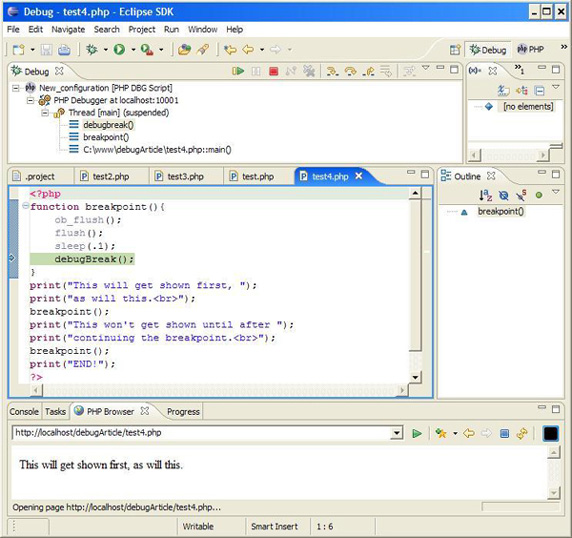572x538 pixels.
Task: Click the Resume icon in Debug view
Action: [x=238, y=71]
